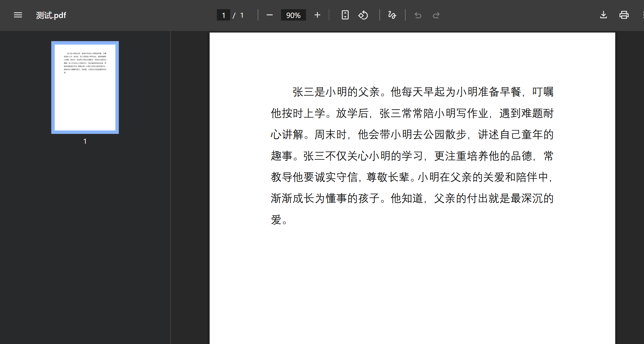The image size is (644, 344).
Task: Click the fit to page icon
Action: click(345, 15)
